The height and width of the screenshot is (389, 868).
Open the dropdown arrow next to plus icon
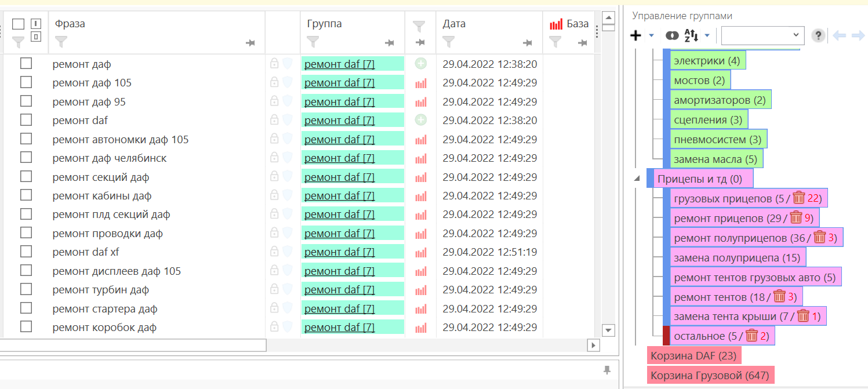[x=651, y=35]
